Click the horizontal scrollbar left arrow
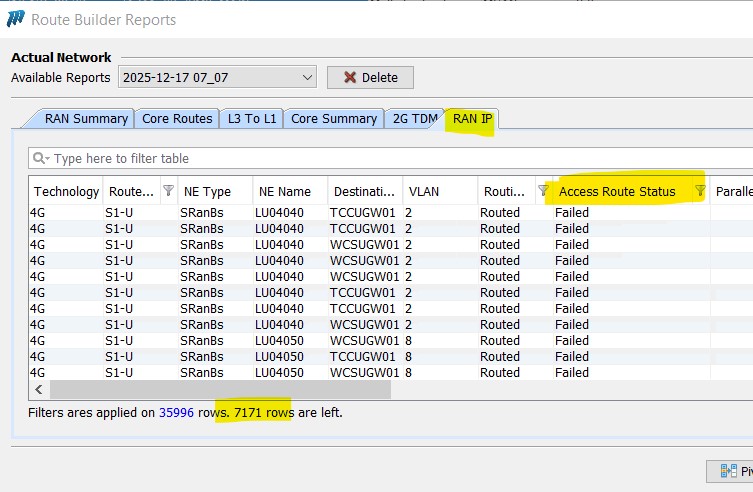 click(39, 389)
